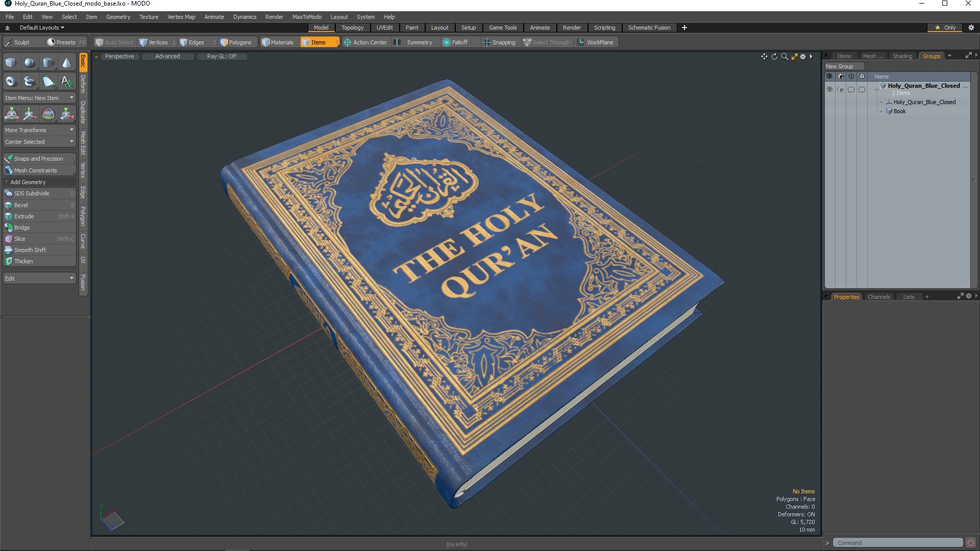This screenshot has height=551, width=980.
Task: Click the viewport maximize arrows icon
Action: (794, 57)
